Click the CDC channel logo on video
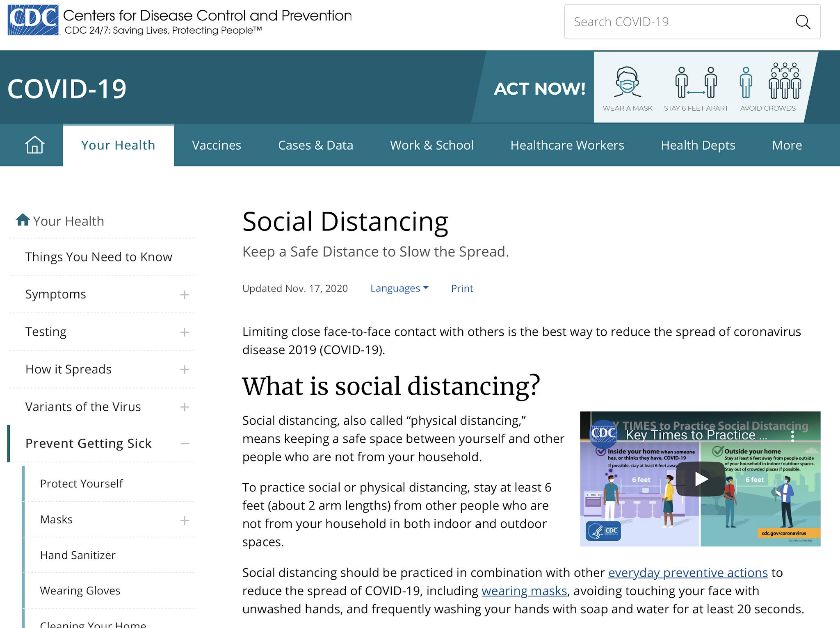 (x=603, y=434)
